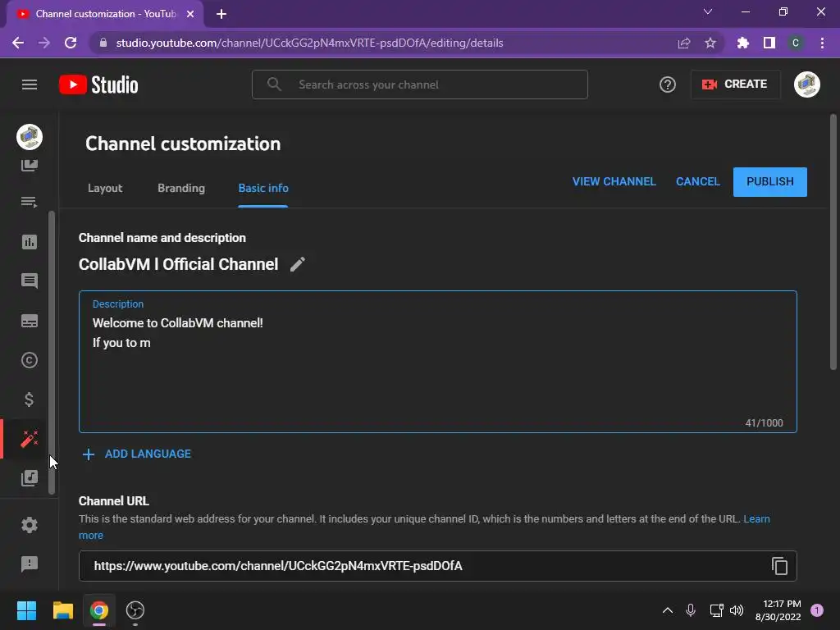Click OBS Studio taskbar icon
Screen dimensions: 840x630
point(135,610)
